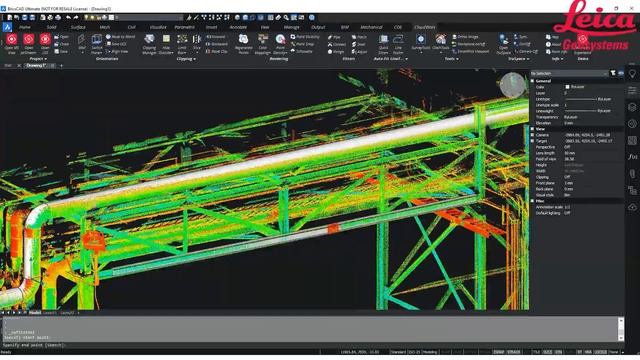Click the Reset Clip button

click(x=217, y=51)
